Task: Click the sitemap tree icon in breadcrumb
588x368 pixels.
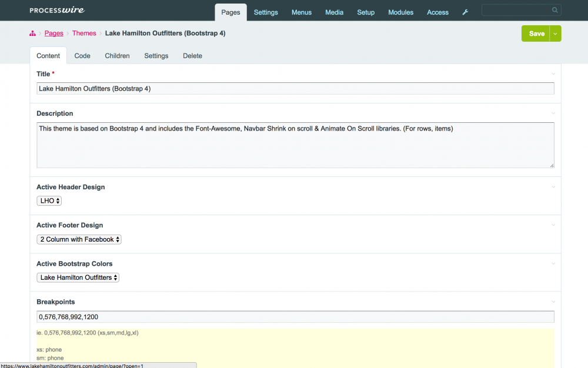Action: click(32, 34)
